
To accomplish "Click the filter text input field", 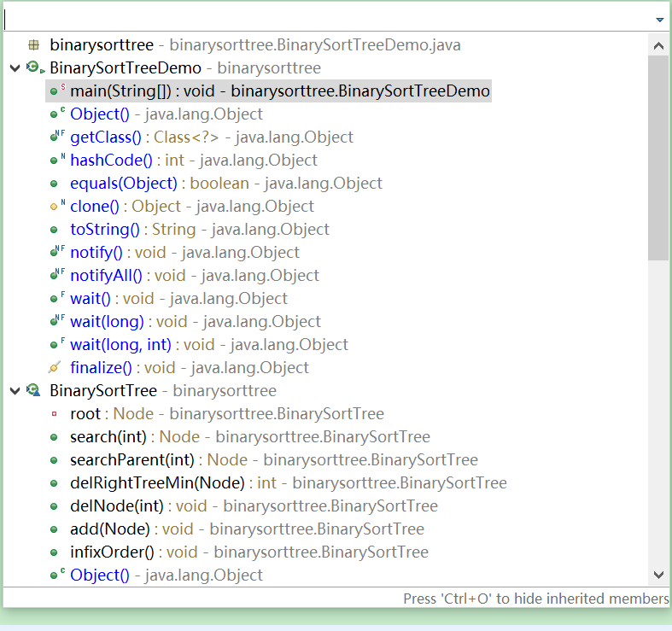I will coord(328,20).
